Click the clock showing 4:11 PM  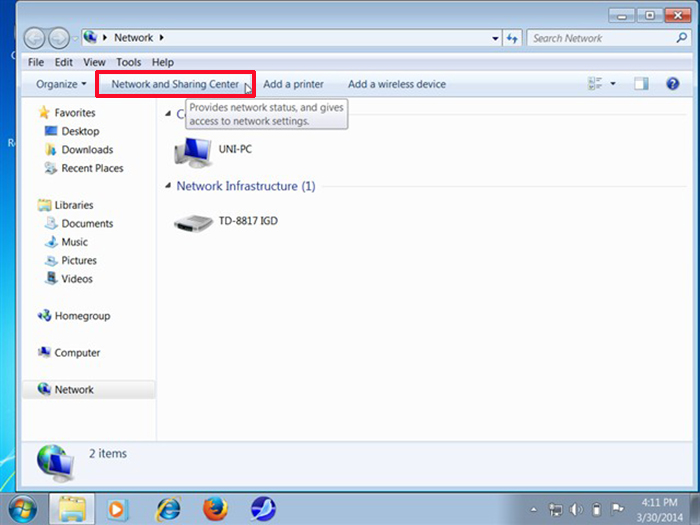point(659,502)
